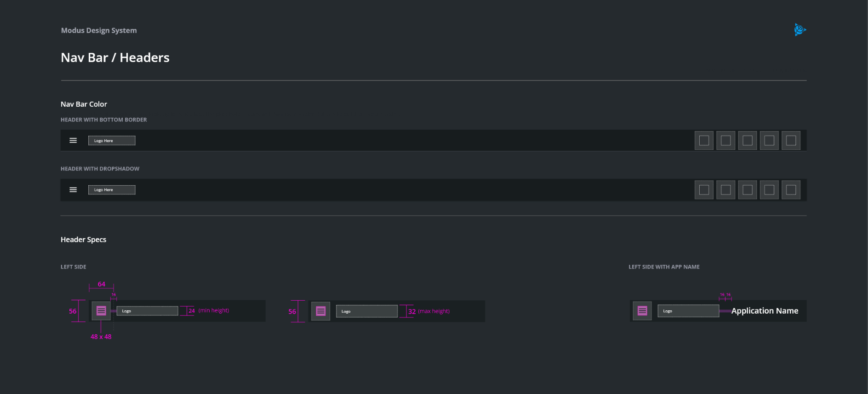Click the Application Name label

[765, 311]
